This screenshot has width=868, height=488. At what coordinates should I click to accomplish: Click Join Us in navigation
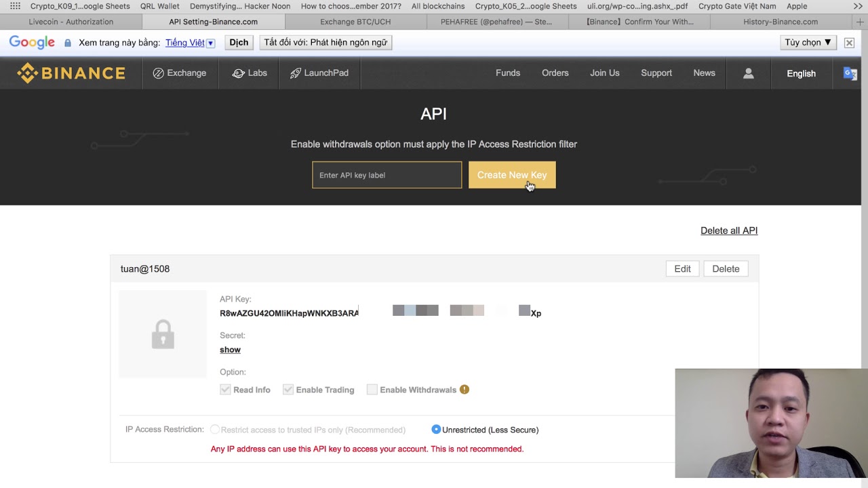(605, 73)
